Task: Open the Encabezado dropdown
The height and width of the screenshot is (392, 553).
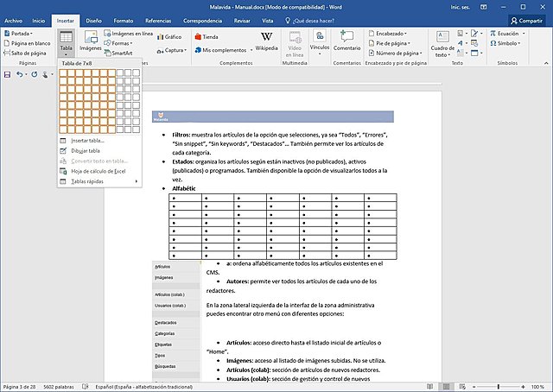Action: pos(387,34)
